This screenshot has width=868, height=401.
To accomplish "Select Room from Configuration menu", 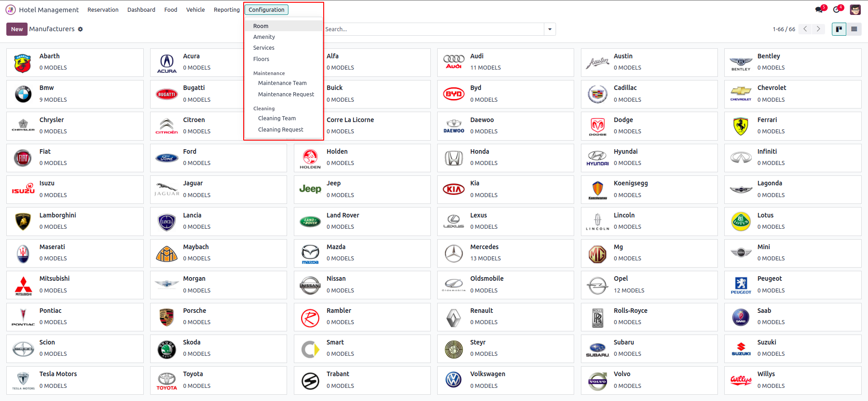I will 283,26.
